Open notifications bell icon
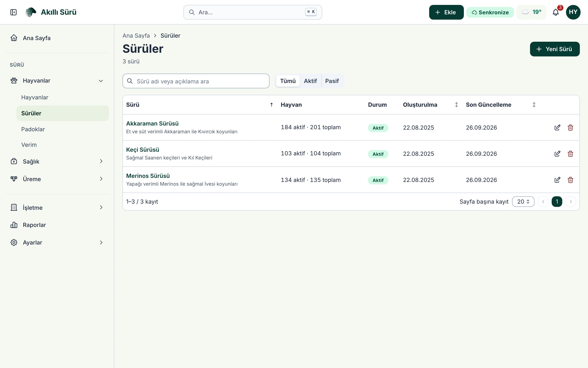Screen dimensions: 588x368 [556, 12]
